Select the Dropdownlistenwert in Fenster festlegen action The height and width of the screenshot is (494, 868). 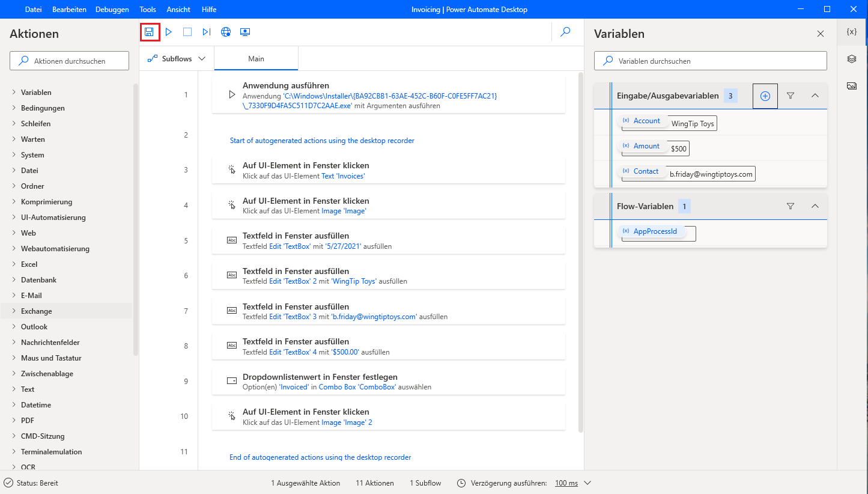click(389, 381)
